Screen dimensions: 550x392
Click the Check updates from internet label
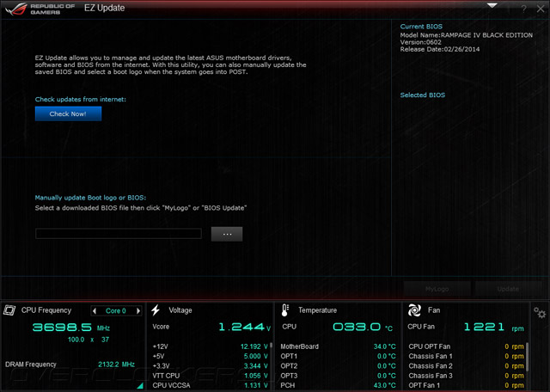click(80, 100)
